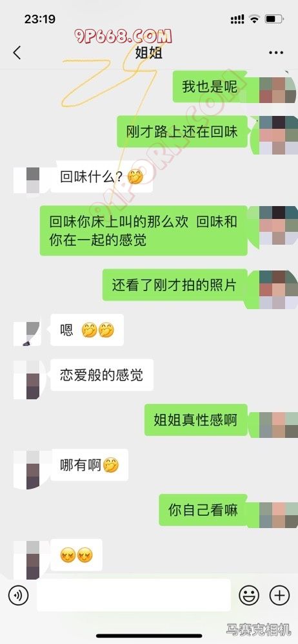Go back using the top-left arrow

[17, 53]
